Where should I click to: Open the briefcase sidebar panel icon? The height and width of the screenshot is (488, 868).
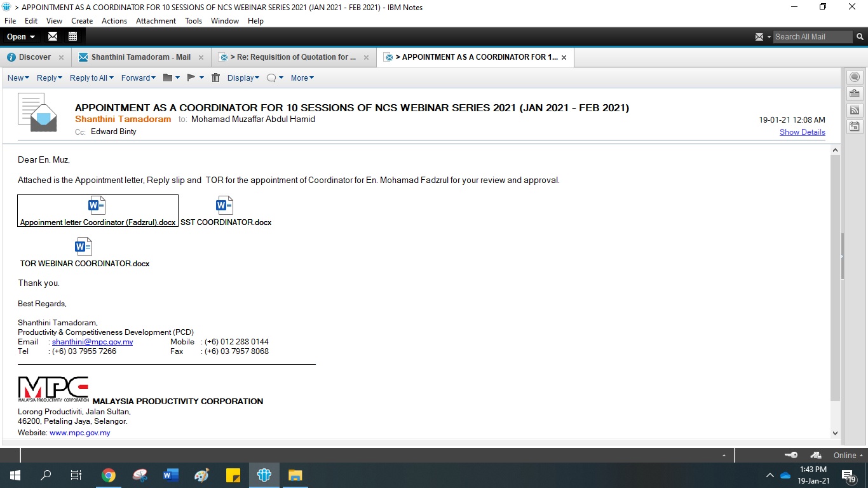[855, 93]
